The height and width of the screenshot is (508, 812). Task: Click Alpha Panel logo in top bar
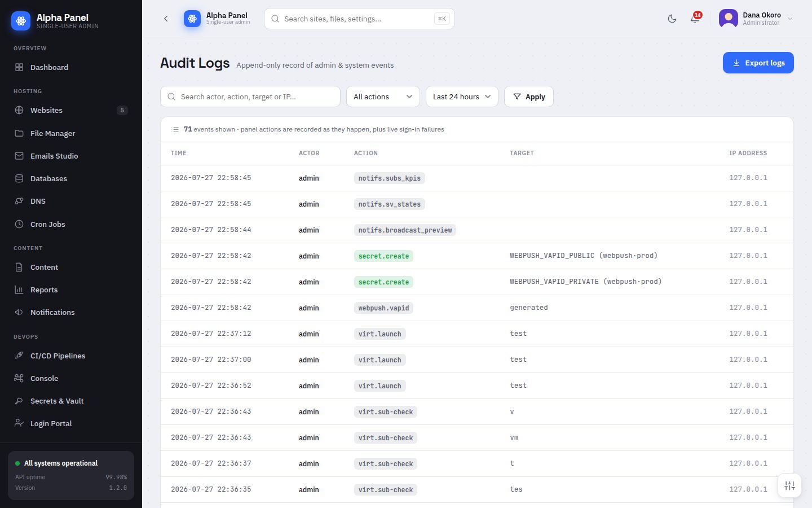192,19
